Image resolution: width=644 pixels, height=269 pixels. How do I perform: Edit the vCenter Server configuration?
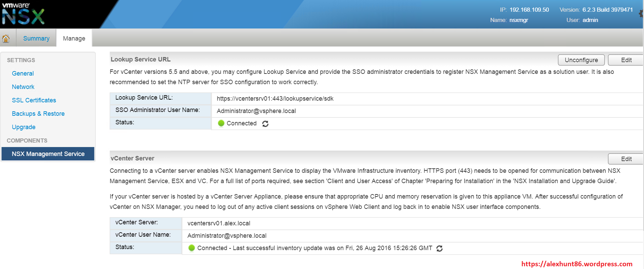point(626,159)
